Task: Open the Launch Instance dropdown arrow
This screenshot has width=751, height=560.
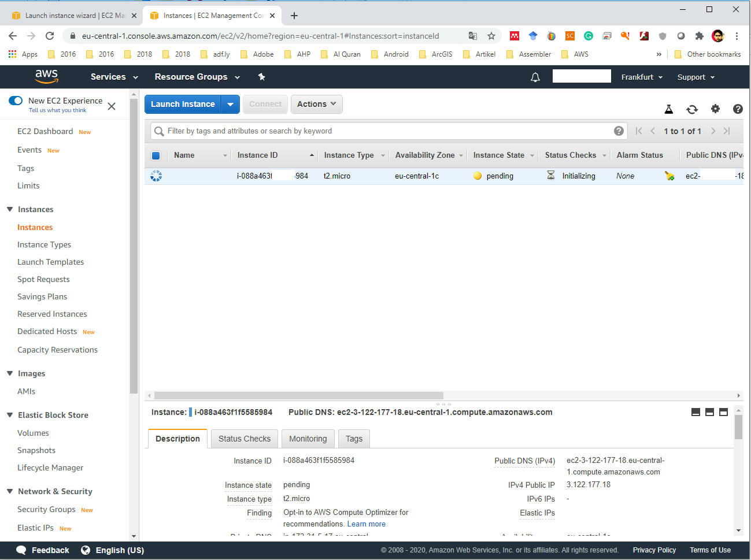Action: pyautogui.click(x=230, y=104)
